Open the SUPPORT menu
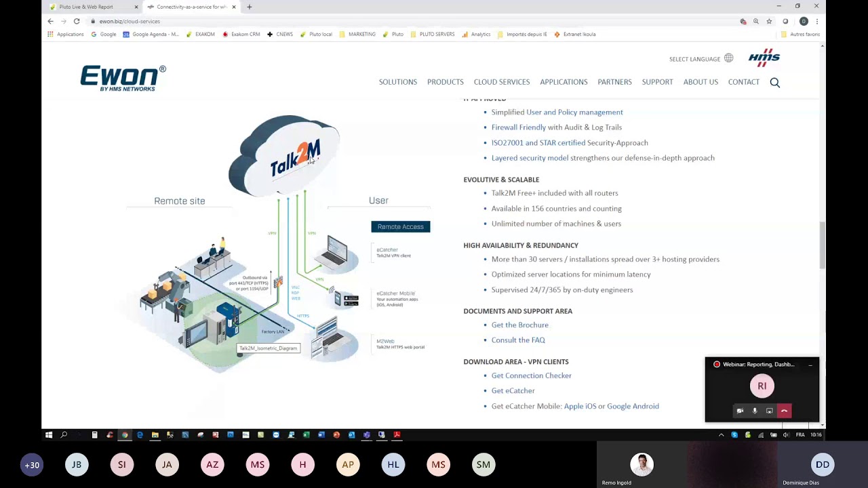The image size is (868, 488). click(x=658, y=82)
